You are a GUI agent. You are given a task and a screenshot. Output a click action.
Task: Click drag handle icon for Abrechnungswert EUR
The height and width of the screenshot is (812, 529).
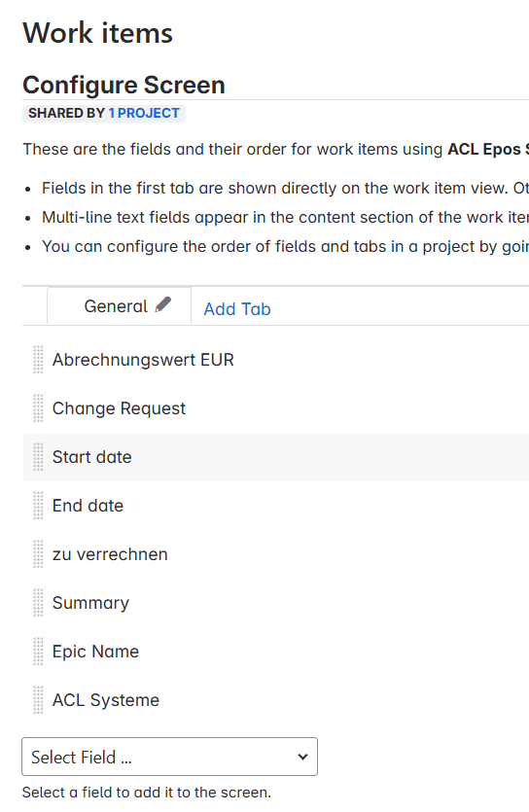point(38,360)
